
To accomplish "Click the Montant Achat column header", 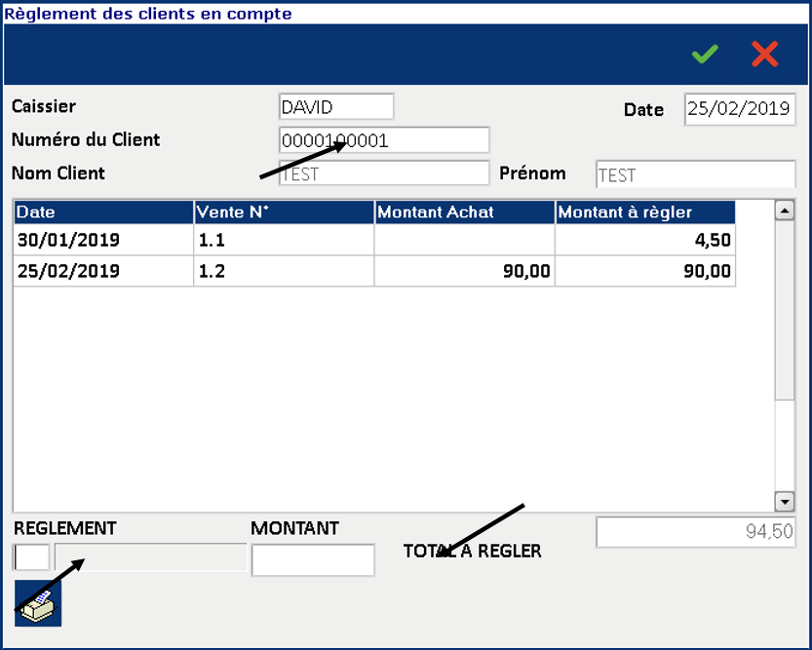I will coord(464,212).
